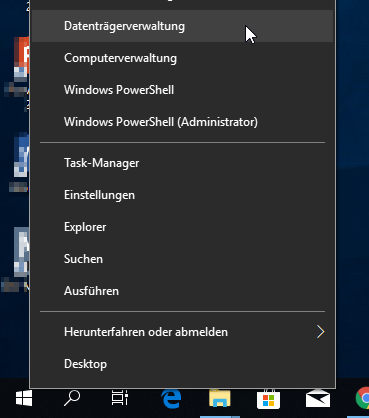
Task: Choose Explorer in the context menu
Action: click(182, 227)
